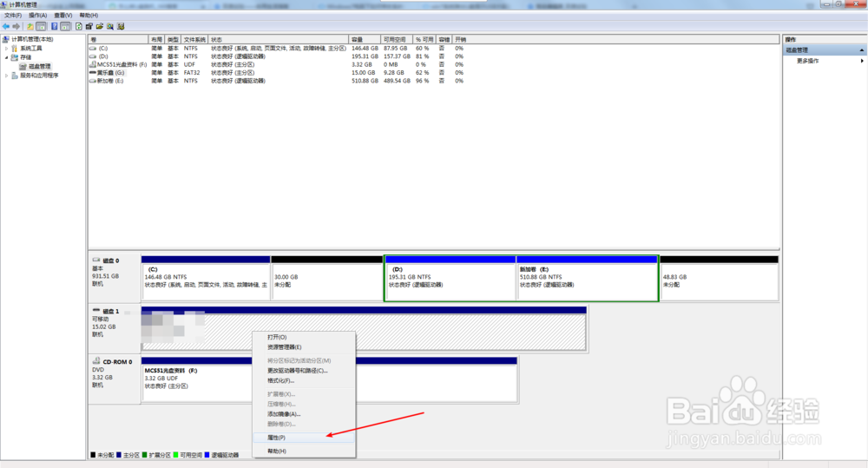This screenshot has width=868, height=468.
Task: Sort by the 文件系统 column header
Action: click(x=194, y=40)
